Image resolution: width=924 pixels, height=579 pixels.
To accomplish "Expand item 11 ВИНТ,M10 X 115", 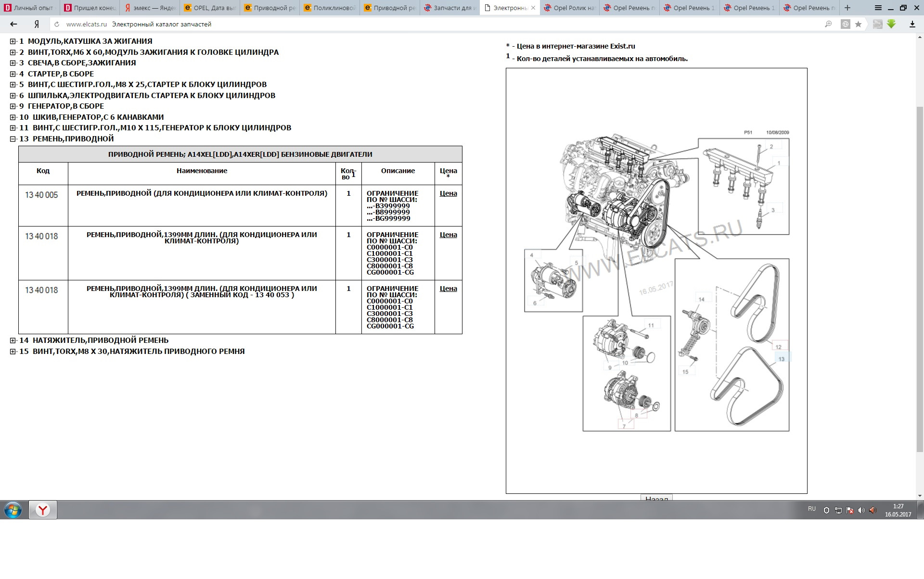I will click(13, 128).
